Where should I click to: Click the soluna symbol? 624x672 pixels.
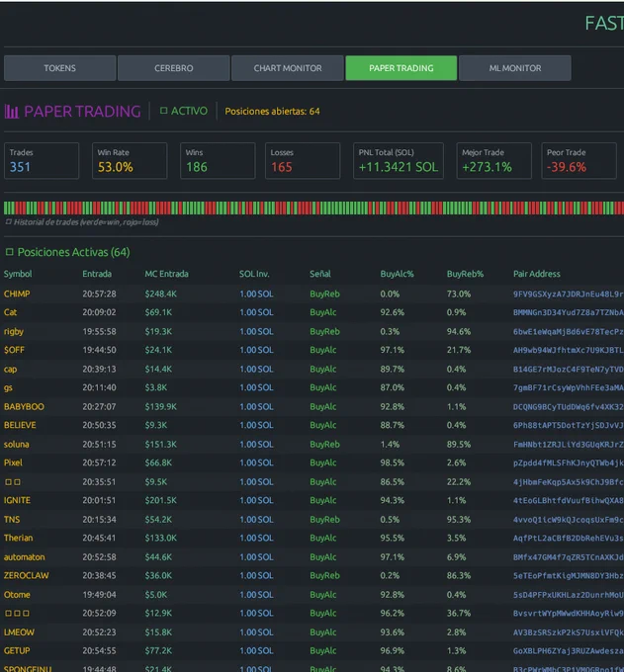pyautogui.click(x=16, y=445)
